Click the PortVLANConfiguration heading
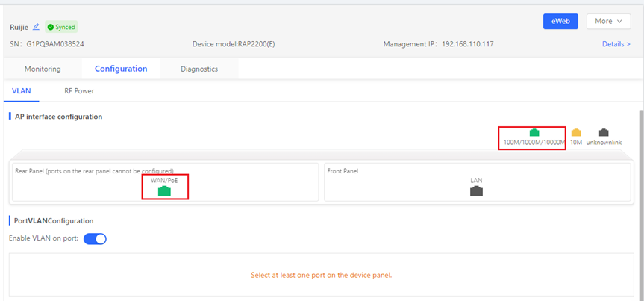 tap(54, 221)
